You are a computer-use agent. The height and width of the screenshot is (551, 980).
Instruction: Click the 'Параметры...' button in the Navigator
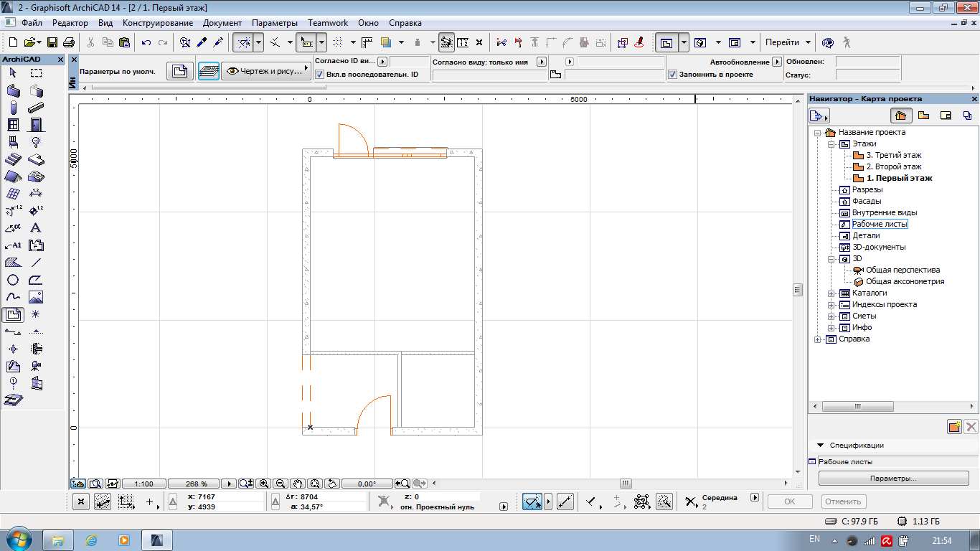[x=893, y=479]
